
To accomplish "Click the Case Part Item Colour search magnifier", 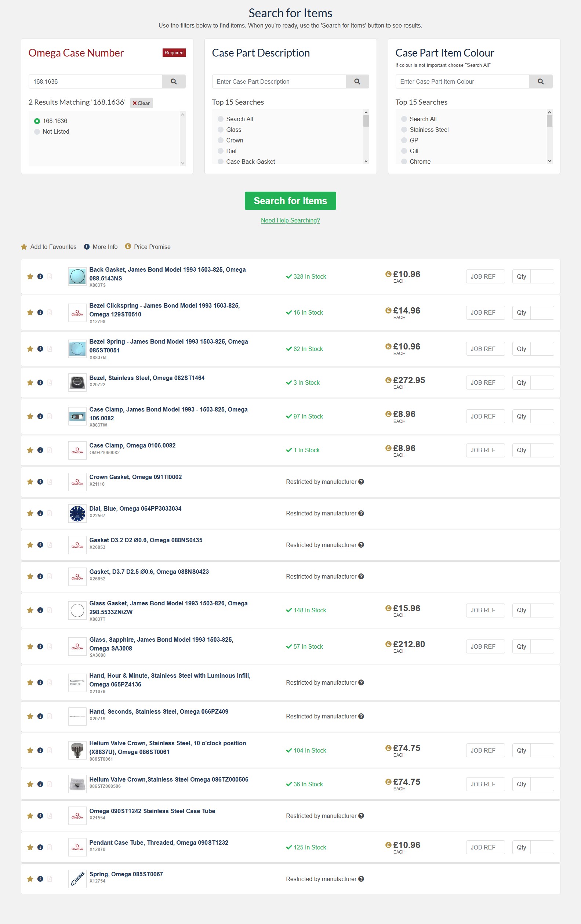I will [540, 81].
